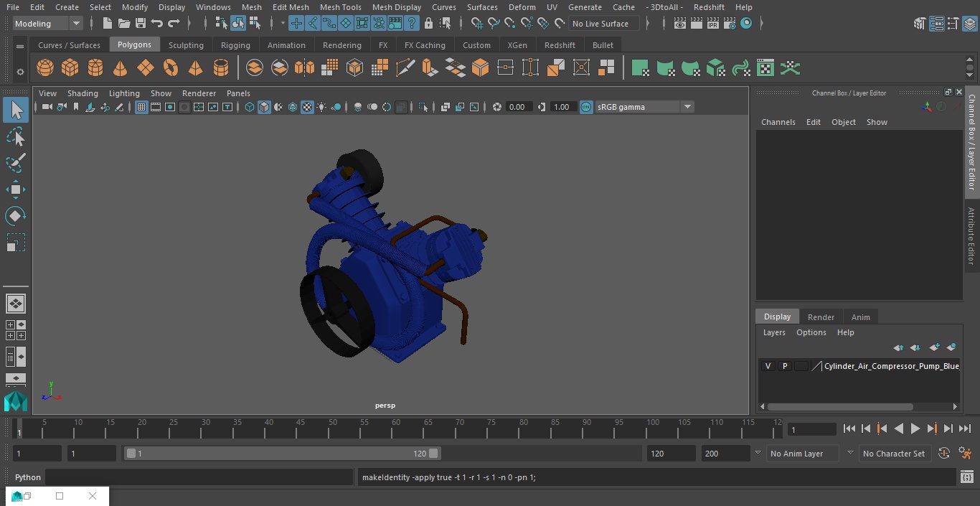
Task: Click the New Scene icon
Action: [x=107, y=24]
